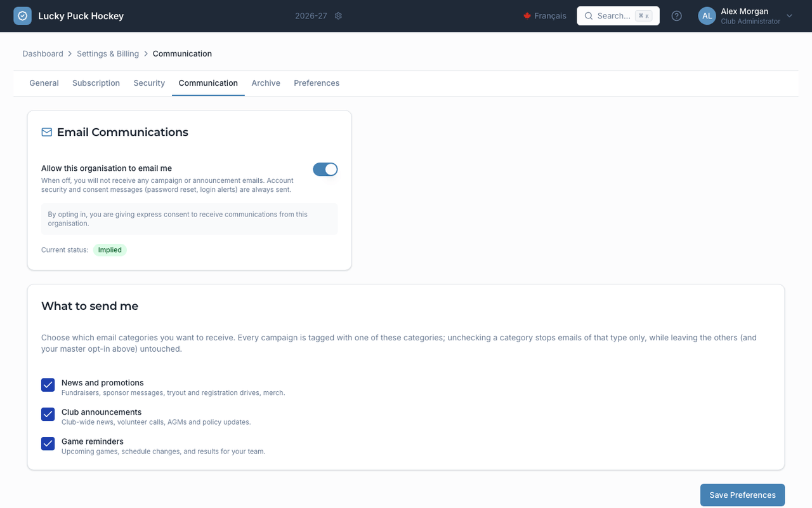This screenshot has width=812, height=508.
Task: Open season settings gear next to 2026-27
Action: (338, 16)
